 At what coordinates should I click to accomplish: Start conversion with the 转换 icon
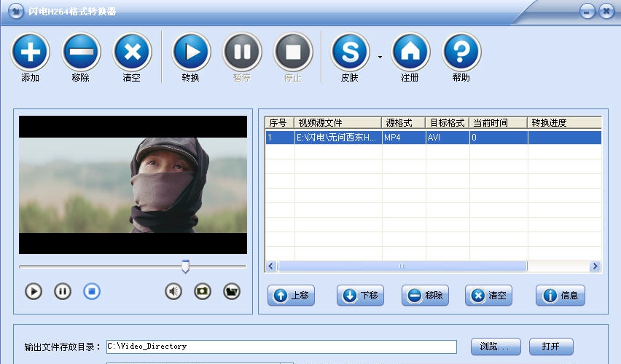pyautogui.click(x=191, y=52)
